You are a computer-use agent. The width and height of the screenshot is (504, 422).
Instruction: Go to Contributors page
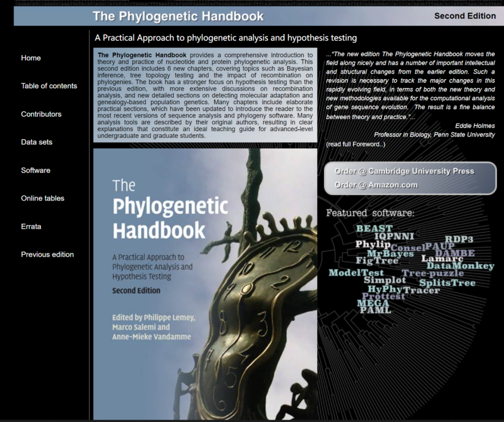click(41, 114)
